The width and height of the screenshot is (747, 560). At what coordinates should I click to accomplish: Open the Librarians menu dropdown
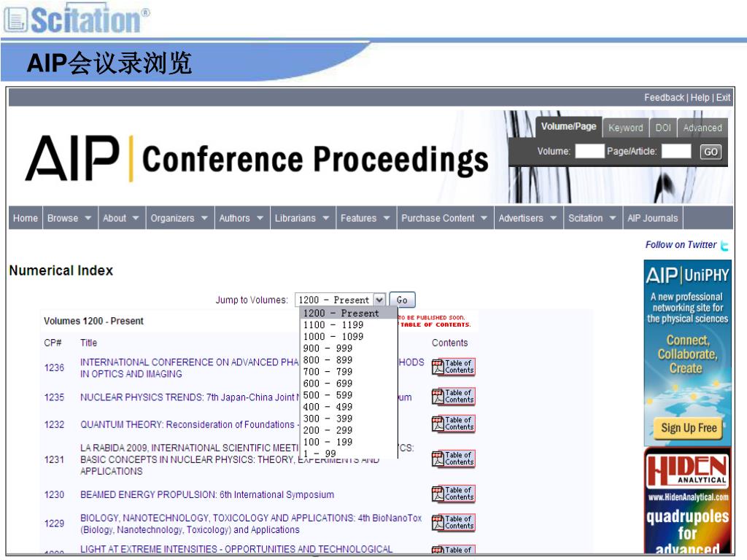point(302,218)
